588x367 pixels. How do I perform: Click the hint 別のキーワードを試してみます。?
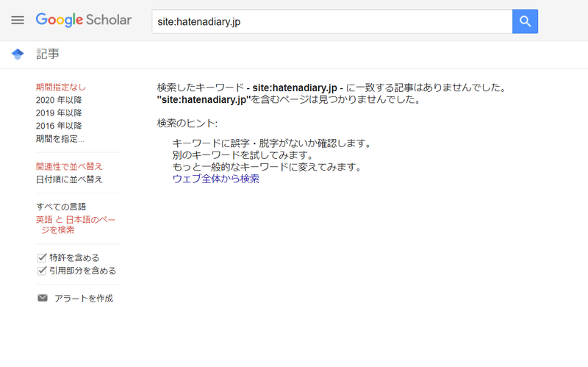pyautogui.click(x=243, y=155)
